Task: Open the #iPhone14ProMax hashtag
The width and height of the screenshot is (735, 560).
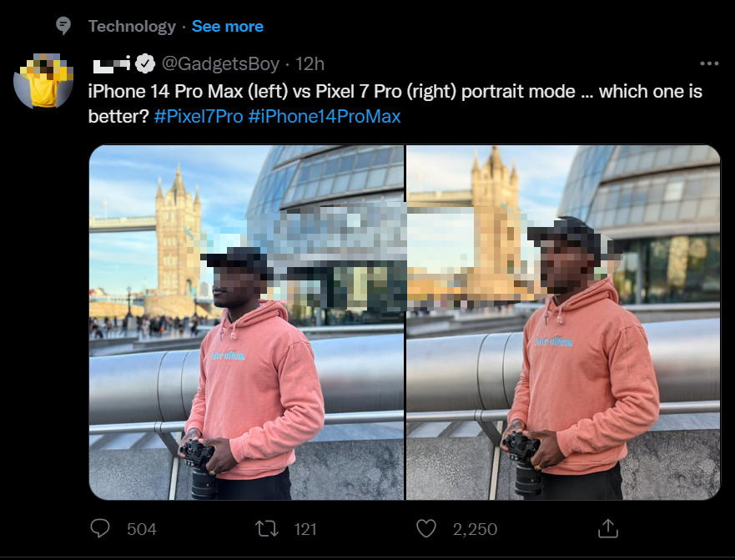Action: (x=325, y=116)
